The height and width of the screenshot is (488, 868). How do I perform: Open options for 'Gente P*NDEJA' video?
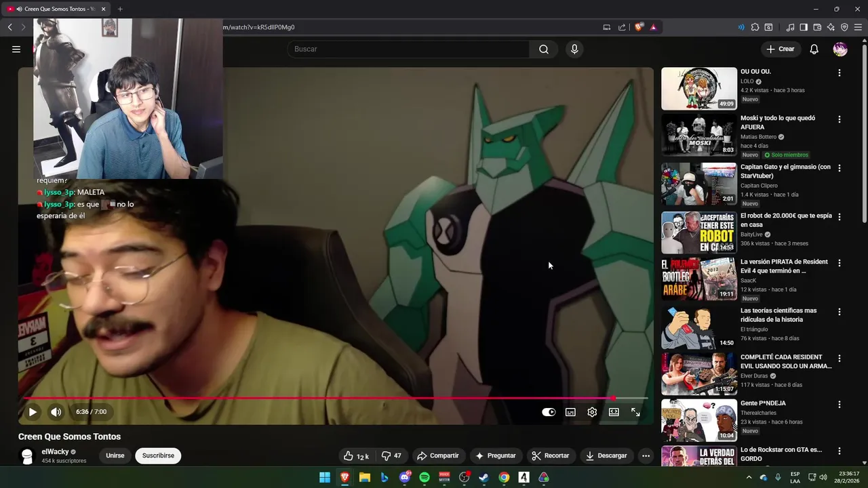click(839, 405)
